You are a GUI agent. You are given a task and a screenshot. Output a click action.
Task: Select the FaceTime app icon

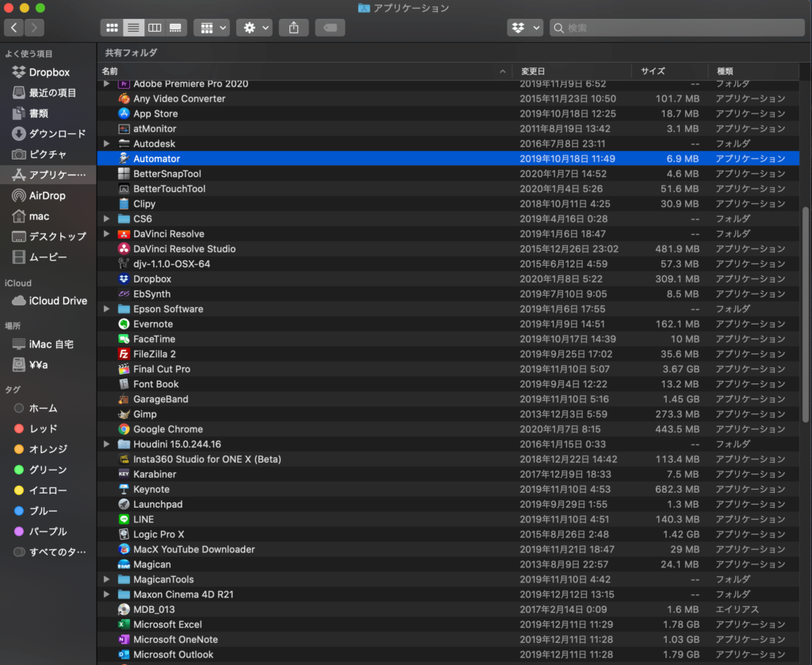(x=124, y=339)
